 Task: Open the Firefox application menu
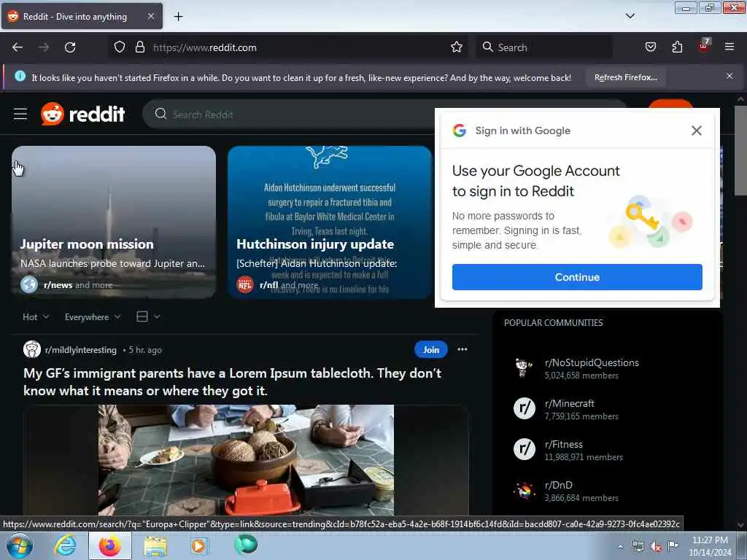pos(729,47)
